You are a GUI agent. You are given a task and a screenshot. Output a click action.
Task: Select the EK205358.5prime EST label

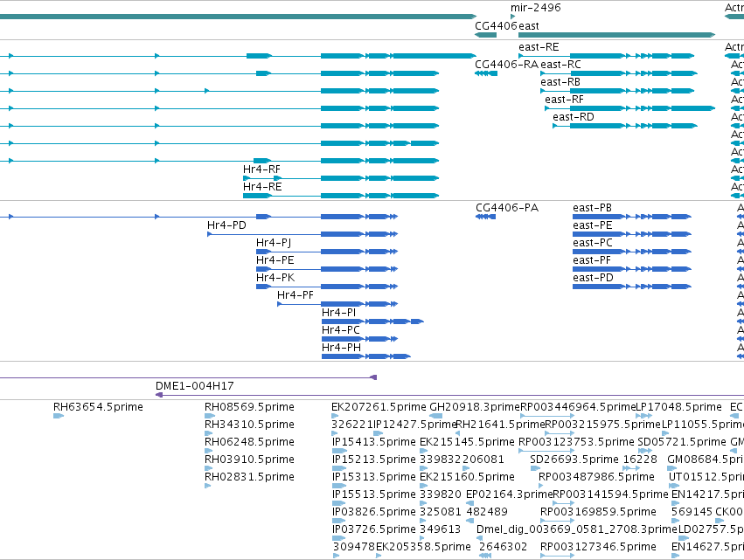pos(423,547)
